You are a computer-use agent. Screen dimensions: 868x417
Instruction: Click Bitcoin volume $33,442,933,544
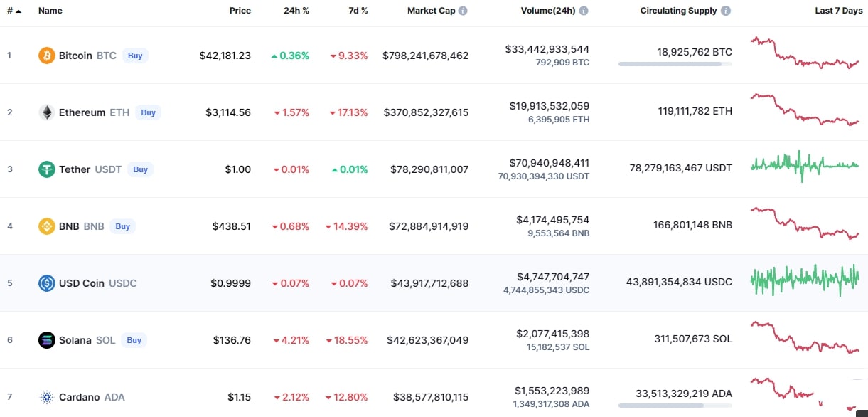pos(547,49)
